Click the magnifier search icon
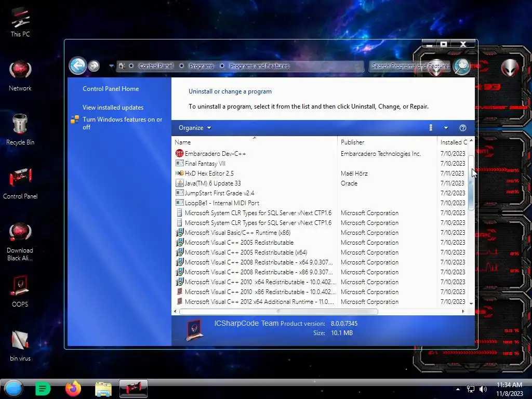Image resolution: width=532 pixels, height=399 pixels. coord(461,66)
